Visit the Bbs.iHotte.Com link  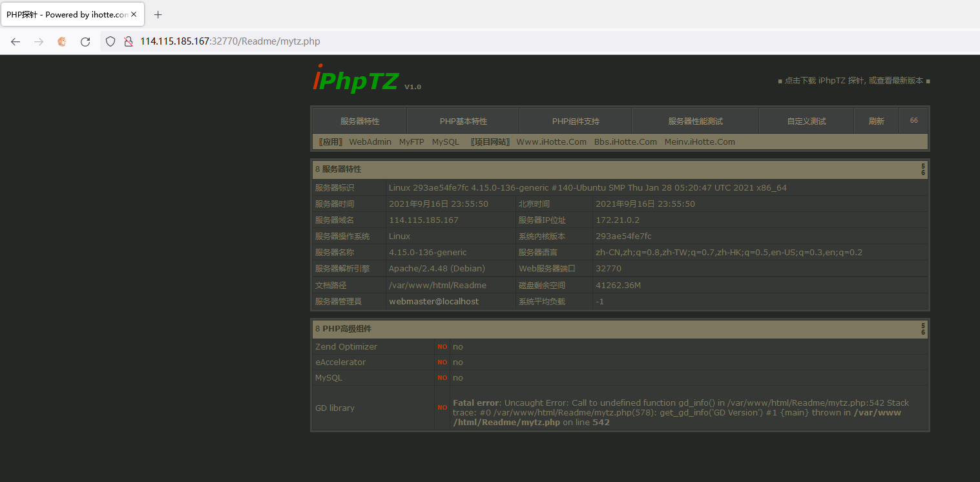tap(625, 142)
